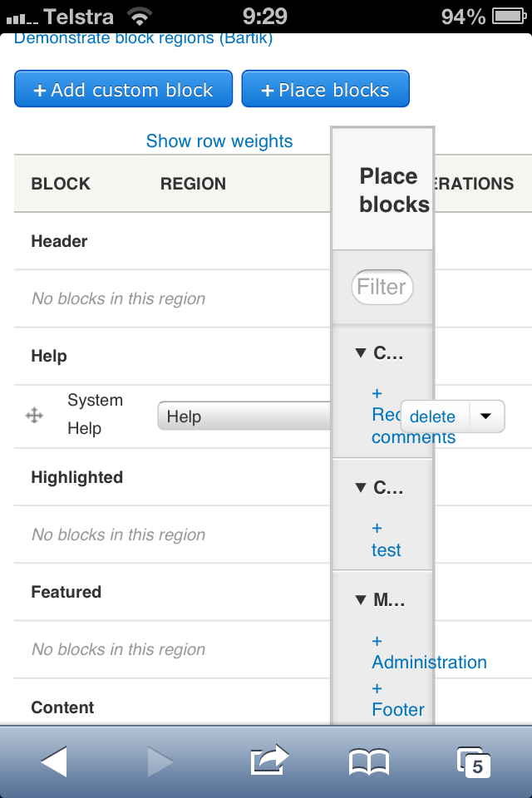Click the Footer block link

click(x=398, y=709)
